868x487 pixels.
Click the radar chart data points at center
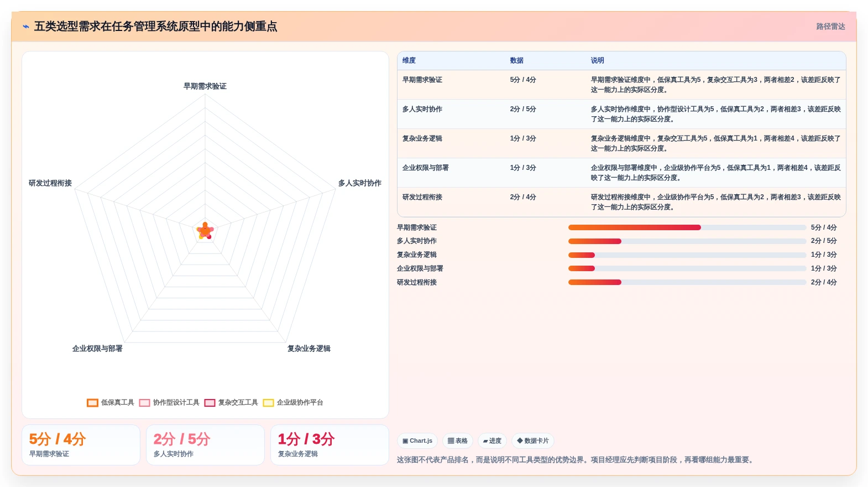click(205, 231)
